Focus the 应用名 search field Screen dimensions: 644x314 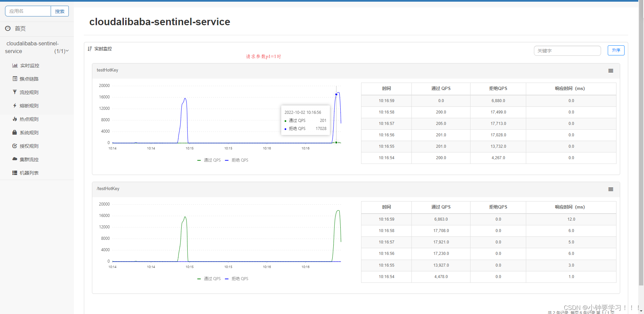[28, 11]
